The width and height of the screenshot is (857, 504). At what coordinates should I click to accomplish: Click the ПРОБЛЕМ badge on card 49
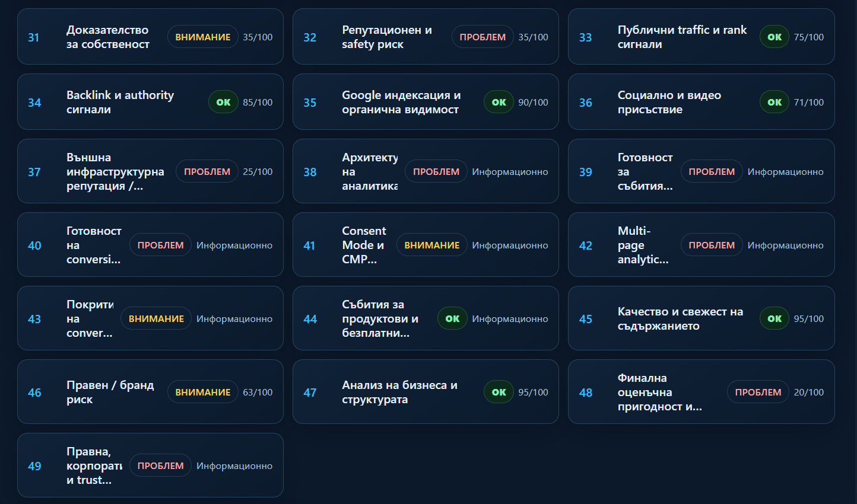[161, 465]
